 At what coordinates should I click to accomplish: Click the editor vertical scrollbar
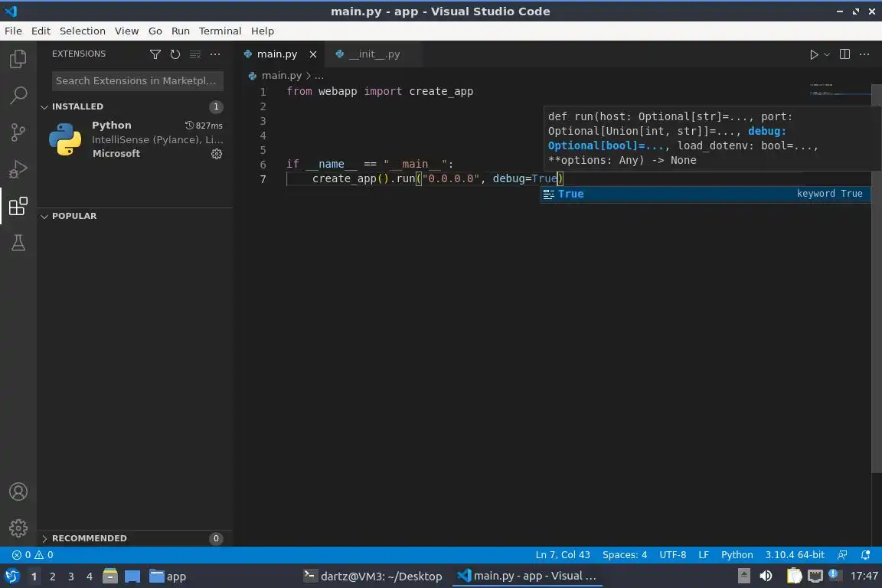tap(877, 279)
